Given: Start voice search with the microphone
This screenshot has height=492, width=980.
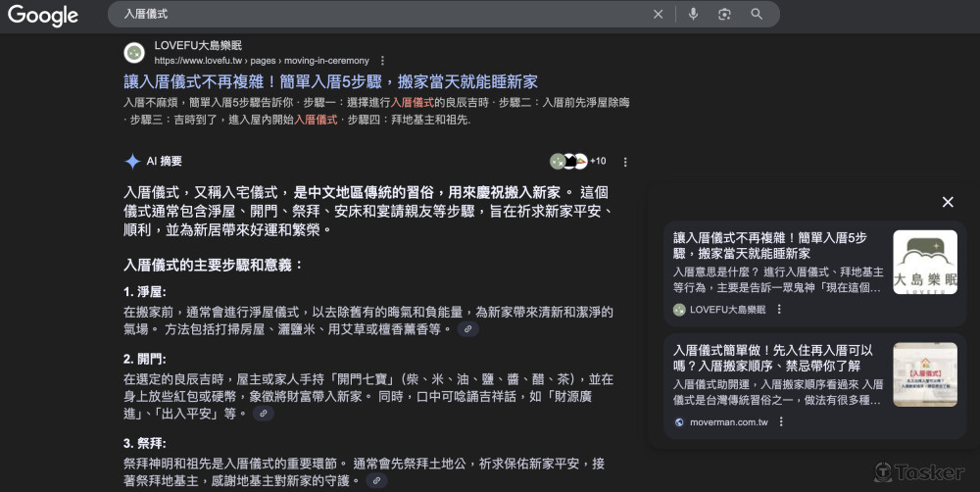Looking at the screenshot, I should [693, 15].
